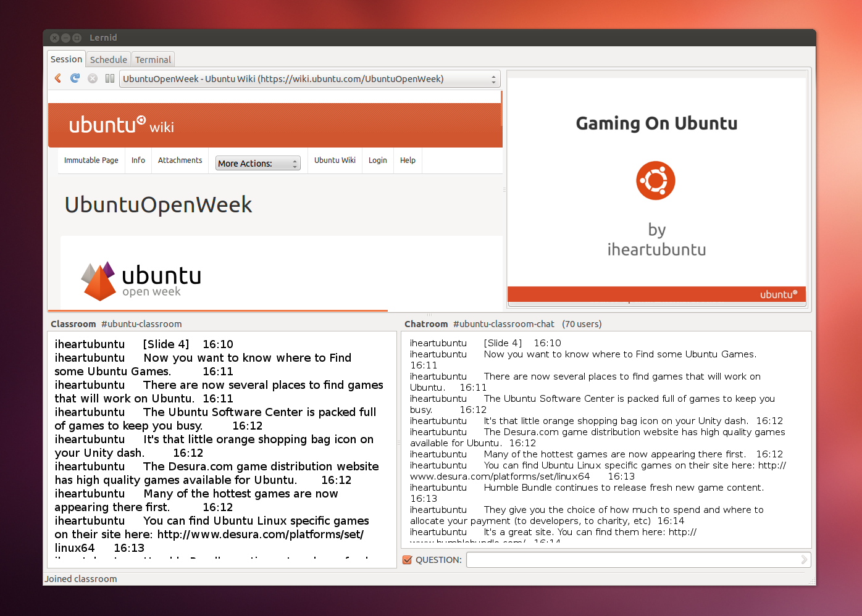
Task: Click the Joined classroom status text
Action: click(x=81, y=579)
